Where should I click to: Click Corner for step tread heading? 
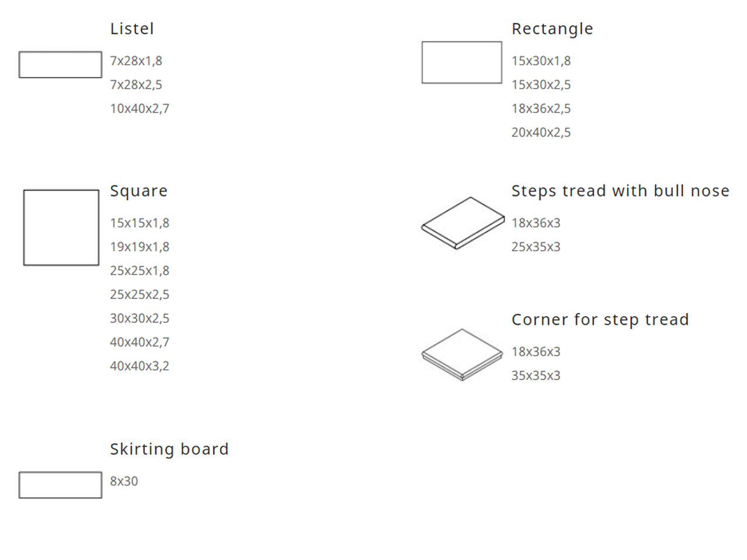click(600, 320)
